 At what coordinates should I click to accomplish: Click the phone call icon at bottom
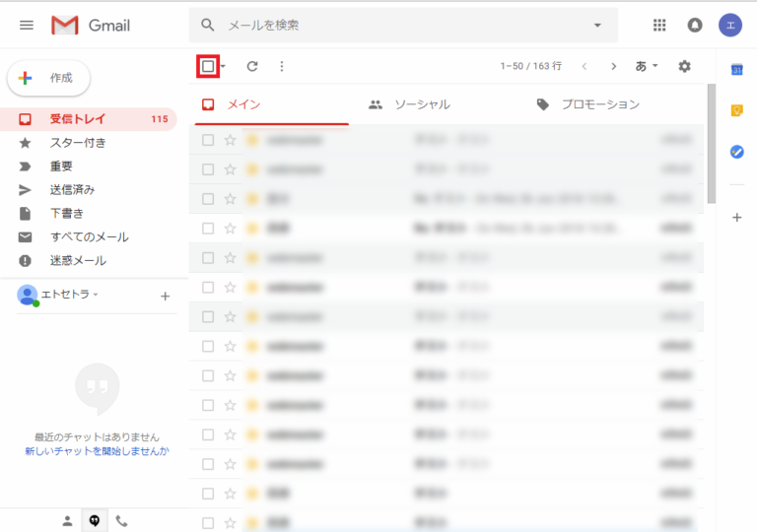pos(121,521)
